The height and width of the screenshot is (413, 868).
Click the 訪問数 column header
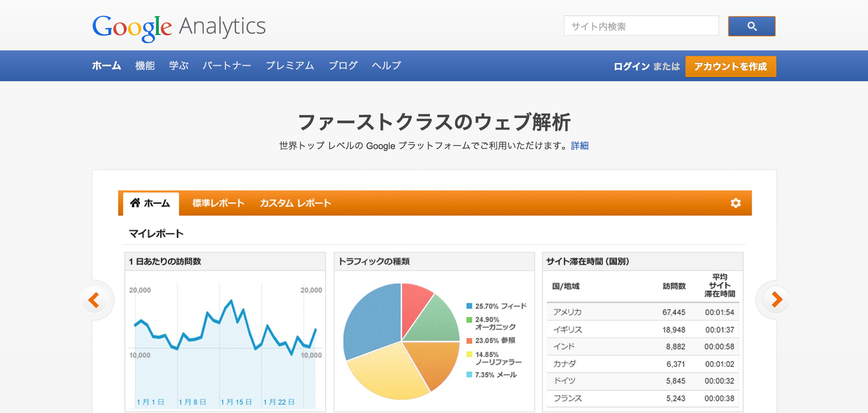pyautogui.click(x=674, y=286)
